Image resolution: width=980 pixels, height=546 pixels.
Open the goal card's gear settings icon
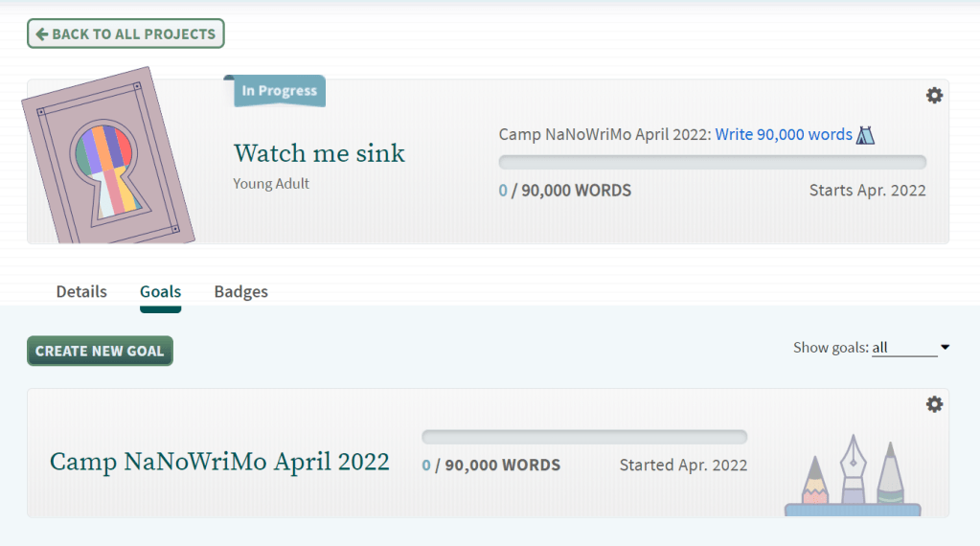(x=934, y=404)
